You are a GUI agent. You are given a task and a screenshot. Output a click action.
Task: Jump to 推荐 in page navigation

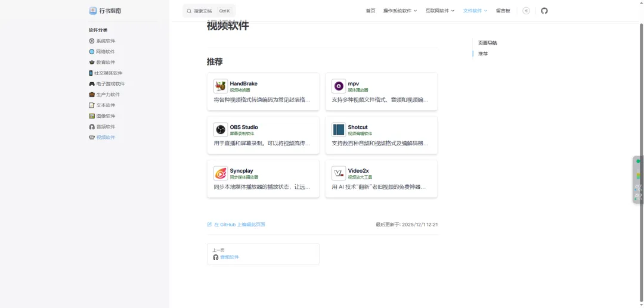point(483,53)
